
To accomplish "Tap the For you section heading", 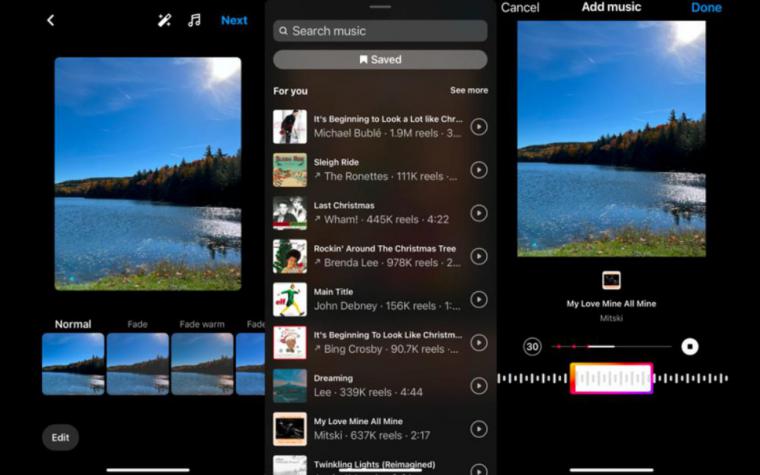I will (290, 91).
